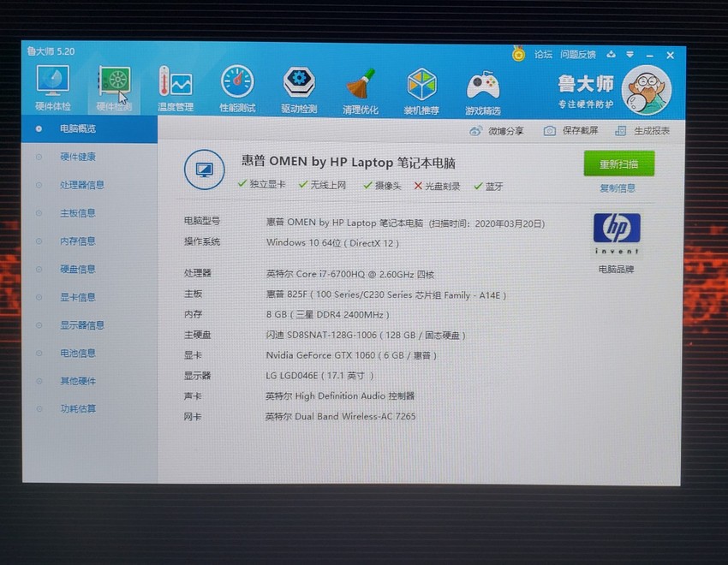Click the 英特尔 Core i7-6700HQ processor text

coord(350,274)
